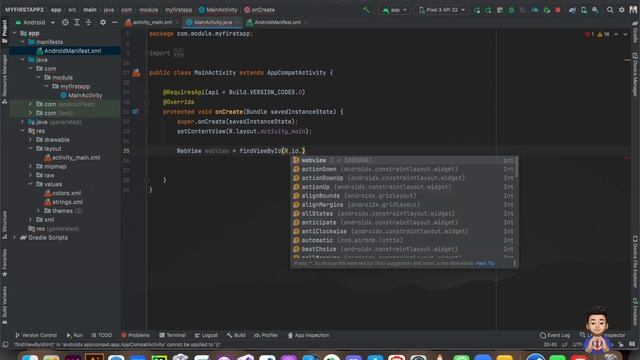Click the Next Tip link in popup

(x=485, y=264)
